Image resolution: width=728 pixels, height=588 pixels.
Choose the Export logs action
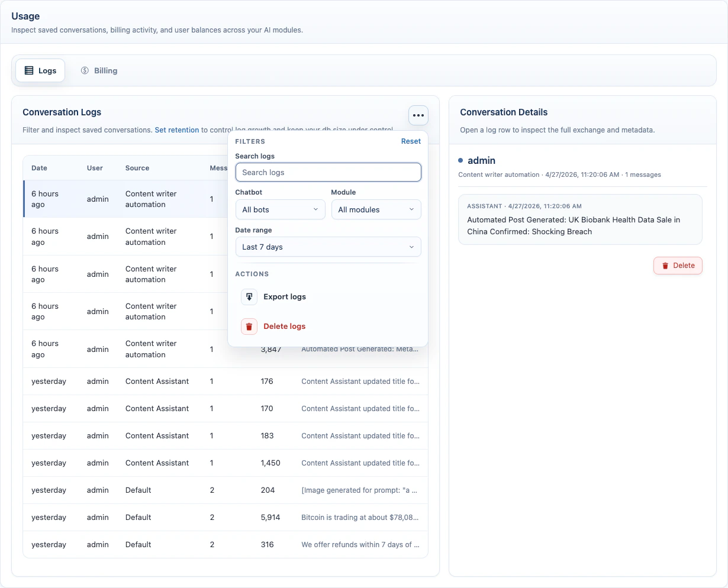[285, 296]
